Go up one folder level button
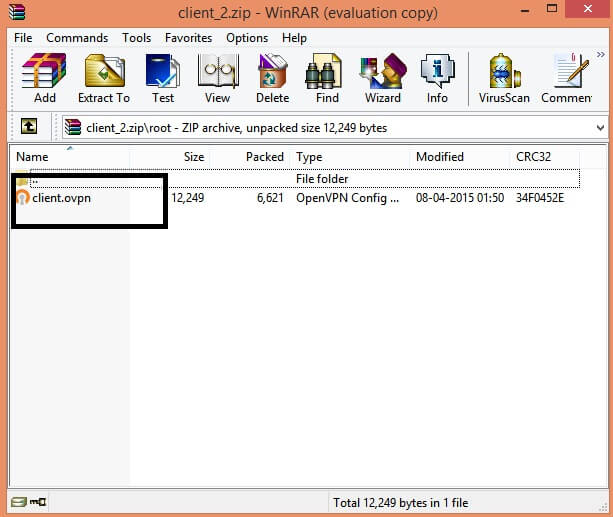The height and width of the screenshot is (517, 613). [31, 128]
